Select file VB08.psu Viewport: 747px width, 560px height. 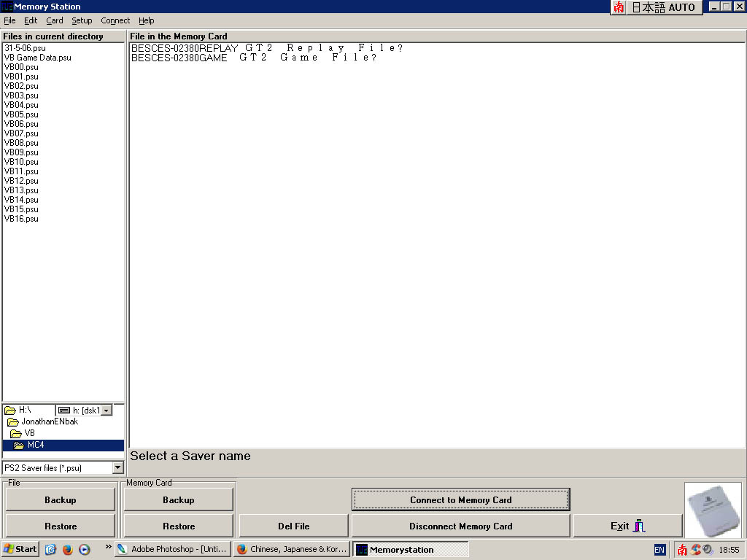(x=21, y=144)
